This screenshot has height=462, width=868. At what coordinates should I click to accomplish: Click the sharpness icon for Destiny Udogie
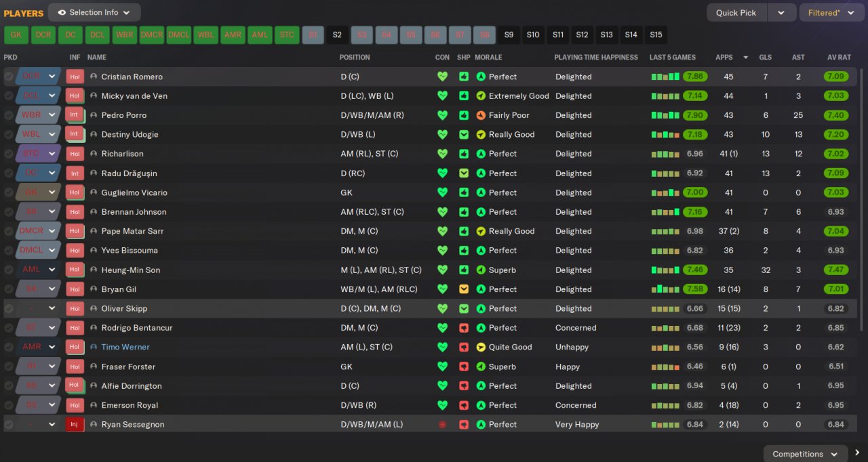pyautogui.click(x=464, y=134)
